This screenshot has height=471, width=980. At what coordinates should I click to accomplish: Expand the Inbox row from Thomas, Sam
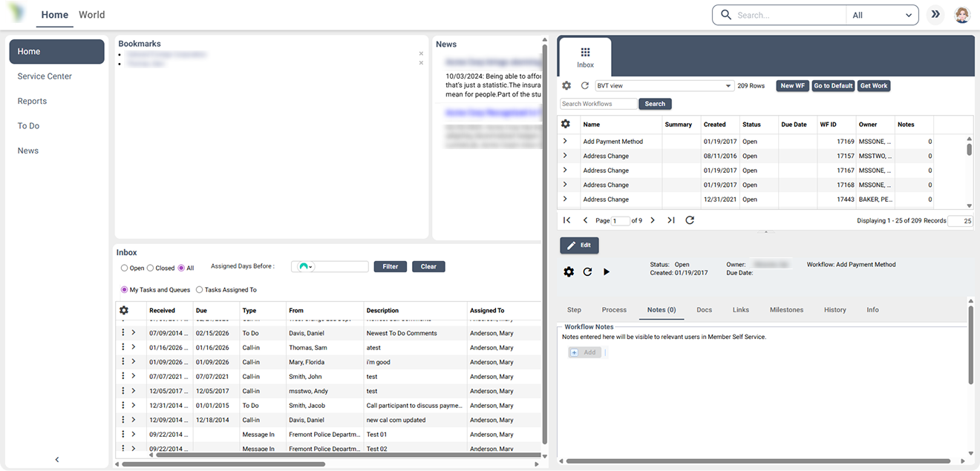pyautogui.click(x=134, y=347)
